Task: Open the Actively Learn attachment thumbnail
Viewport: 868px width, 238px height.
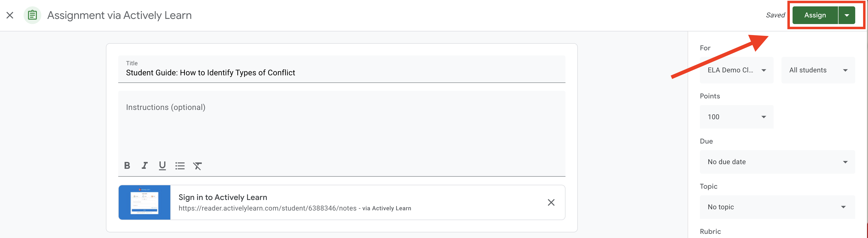Action: tap(145, 202)
